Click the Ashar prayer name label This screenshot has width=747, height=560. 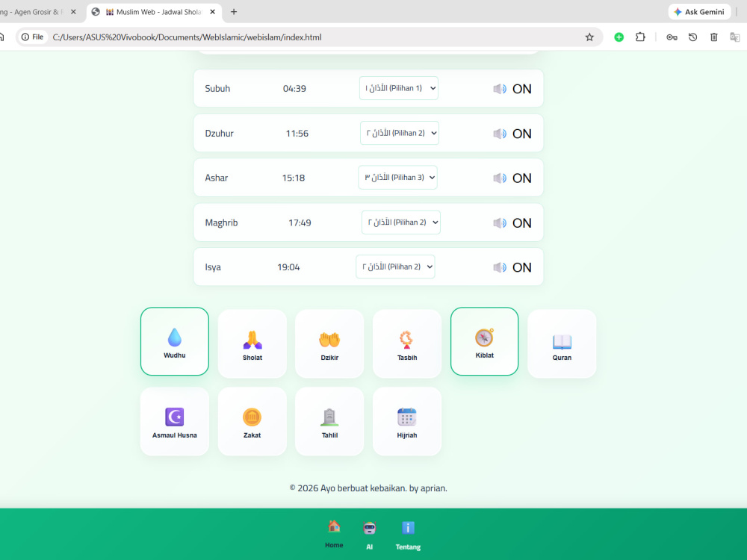(217, 178)
